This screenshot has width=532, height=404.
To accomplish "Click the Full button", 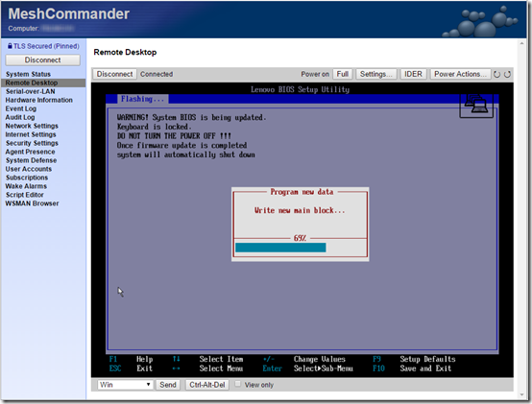I will tap(342, 74).
